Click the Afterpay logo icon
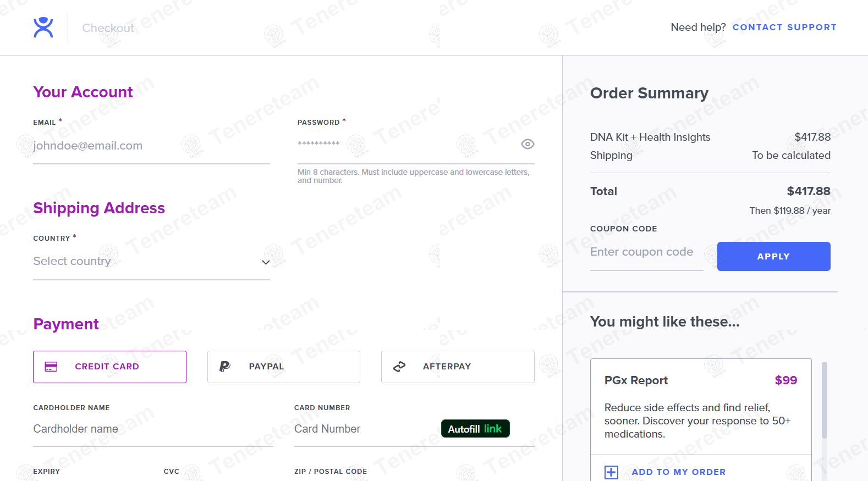The image size is (868, 481). pyautogui.click(x=399, y=367)
